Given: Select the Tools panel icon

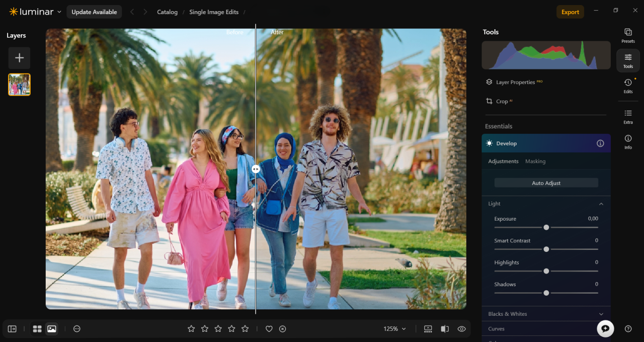Looking at the screenshot, I should point(628,60).
